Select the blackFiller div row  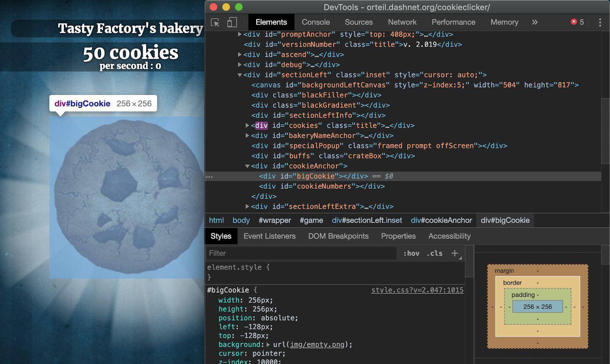click(x=316, y=95)
